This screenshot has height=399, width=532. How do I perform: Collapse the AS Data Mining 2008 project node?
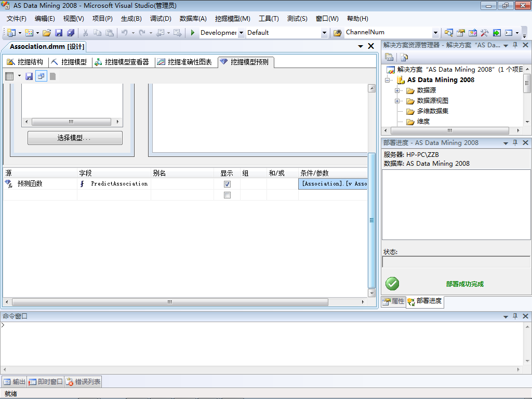[387, 80]
